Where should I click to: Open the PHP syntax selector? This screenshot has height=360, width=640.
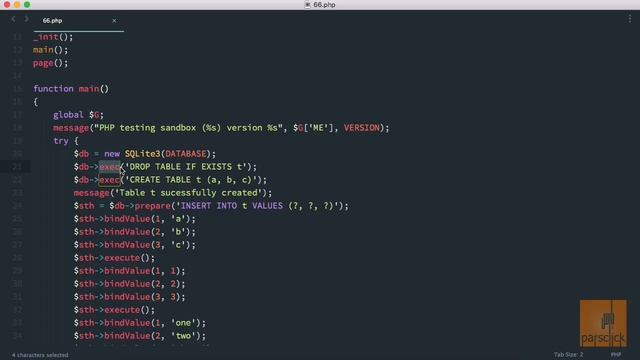616,354
